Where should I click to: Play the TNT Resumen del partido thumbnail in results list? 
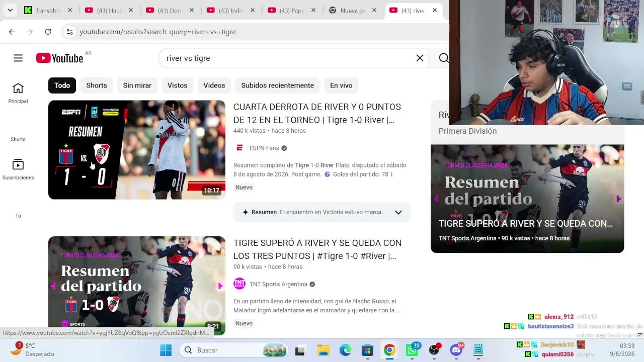137,286
